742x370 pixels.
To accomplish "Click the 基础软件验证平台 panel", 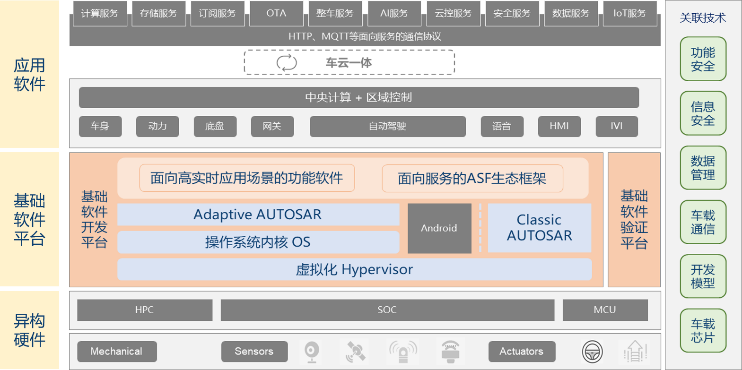I will (x=634, y=220).
